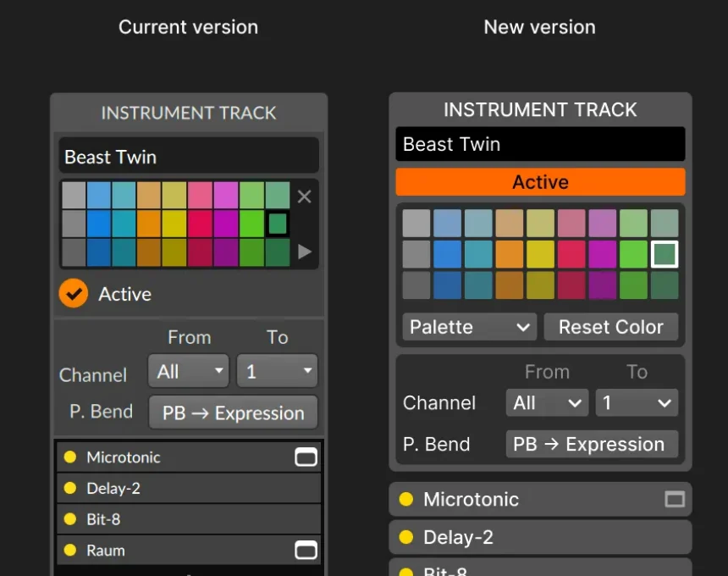Pick the bright crimson swatch in New version
Screen dimensions: 728x576
(571, 254)
